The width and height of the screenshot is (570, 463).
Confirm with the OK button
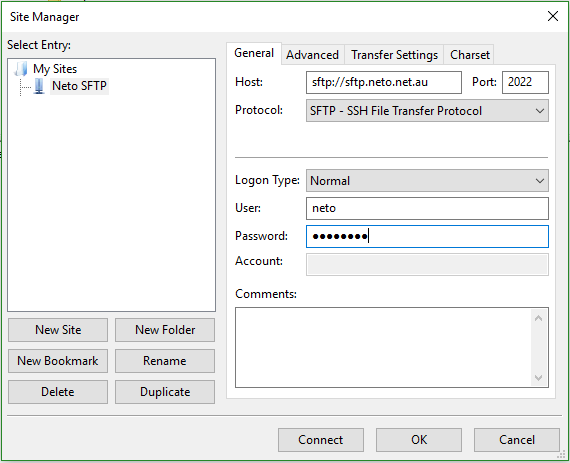click(419, 440)
